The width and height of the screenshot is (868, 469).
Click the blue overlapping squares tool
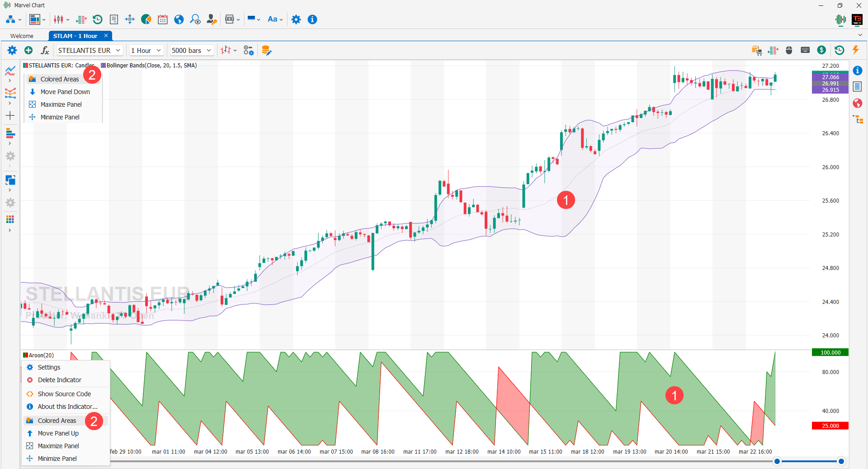pyautogui.click(x=10, y=180)
